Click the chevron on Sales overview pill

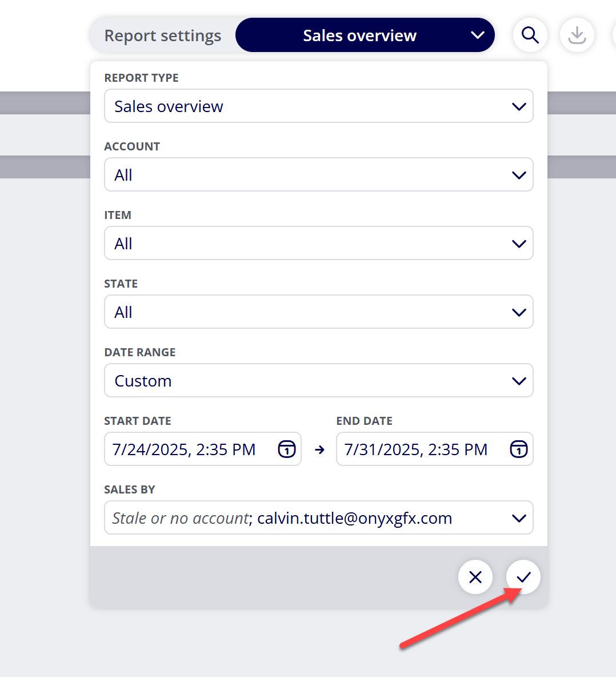pyautogui.click(x=478, y=35)
